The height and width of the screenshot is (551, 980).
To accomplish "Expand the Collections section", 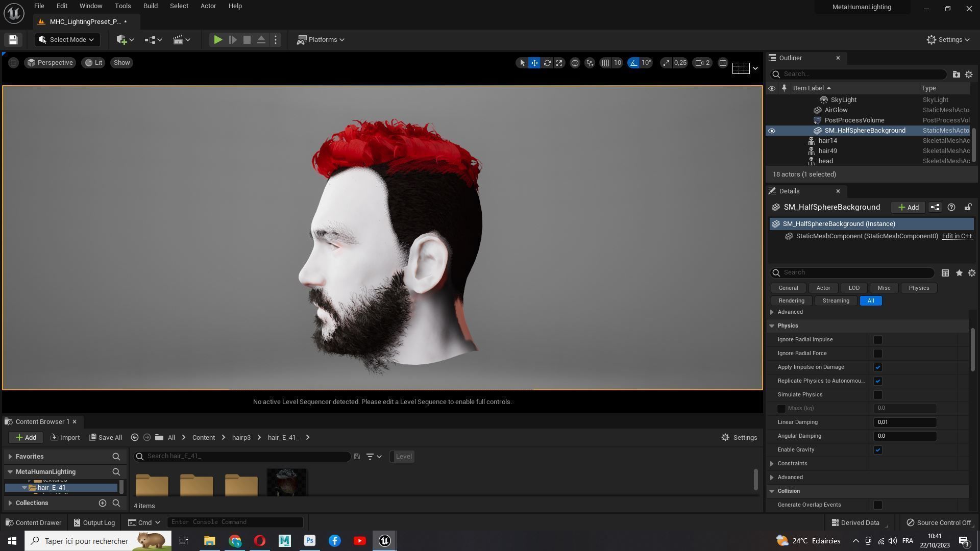I will click(x=10, y=503).
